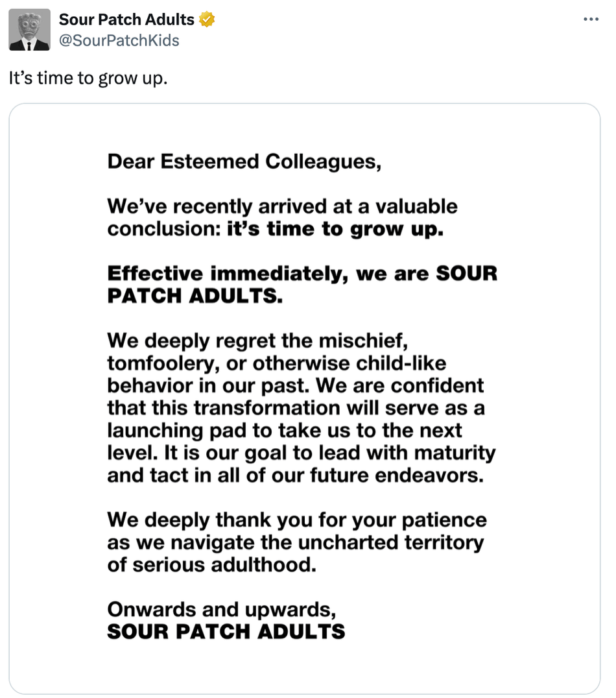Click the "Onwards and upwards," sign-off
This screenshot has width=616, height=698.
222,610
